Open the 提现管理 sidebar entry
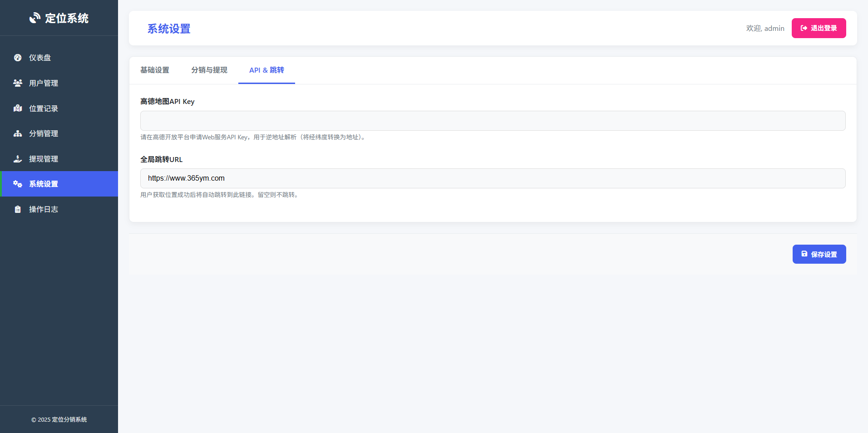Viewport: 868px width, 433px height. [x=44, y=159]
